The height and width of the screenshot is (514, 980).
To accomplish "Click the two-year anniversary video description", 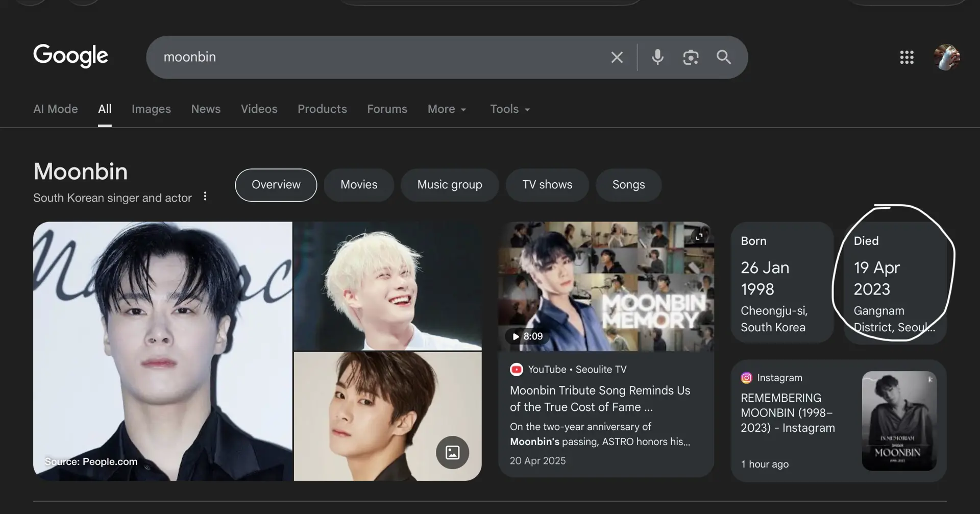I will point(600,434).
